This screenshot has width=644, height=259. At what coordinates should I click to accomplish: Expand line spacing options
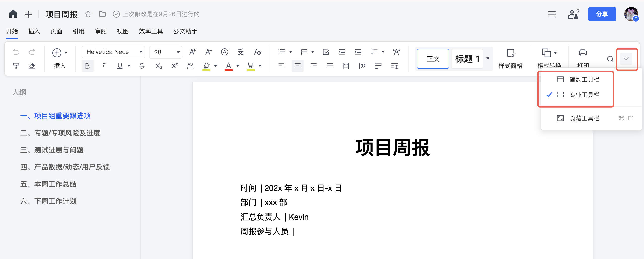[383, 52]
